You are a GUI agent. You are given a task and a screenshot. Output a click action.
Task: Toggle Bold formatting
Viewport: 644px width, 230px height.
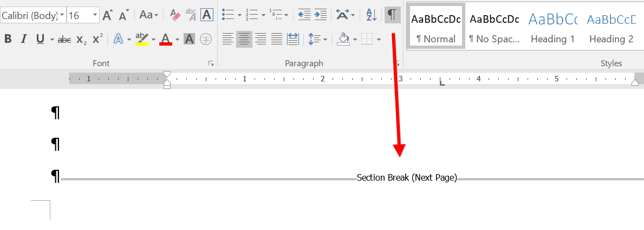8,39
